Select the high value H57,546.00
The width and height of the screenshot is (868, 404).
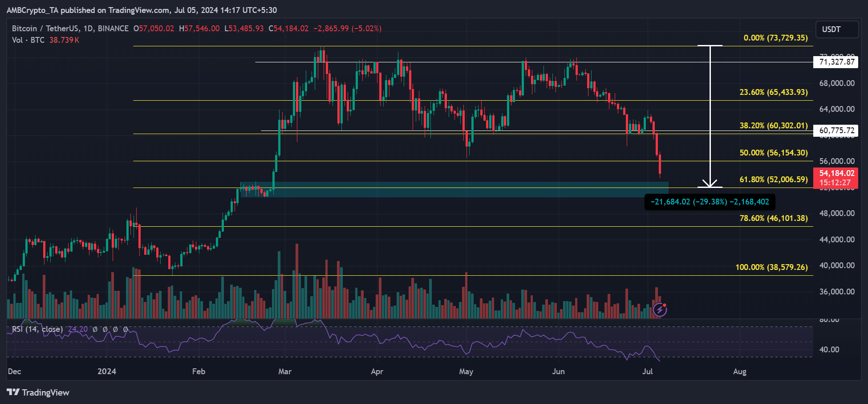point(199,29)
